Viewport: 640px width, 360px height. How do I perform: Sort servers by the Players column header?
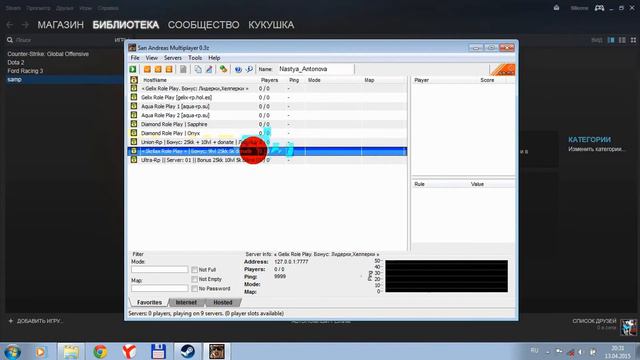coord(269,80)
